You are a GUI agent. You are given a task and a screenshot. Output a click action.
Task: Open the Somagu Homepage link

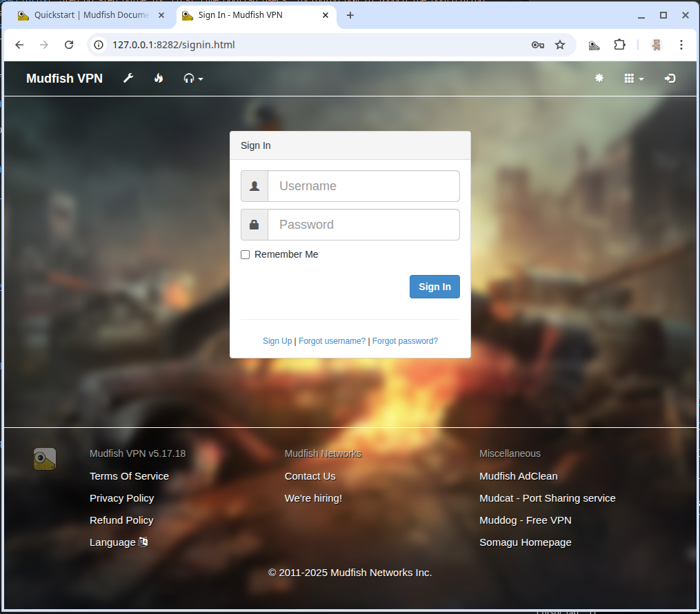[x=526, y=542]
